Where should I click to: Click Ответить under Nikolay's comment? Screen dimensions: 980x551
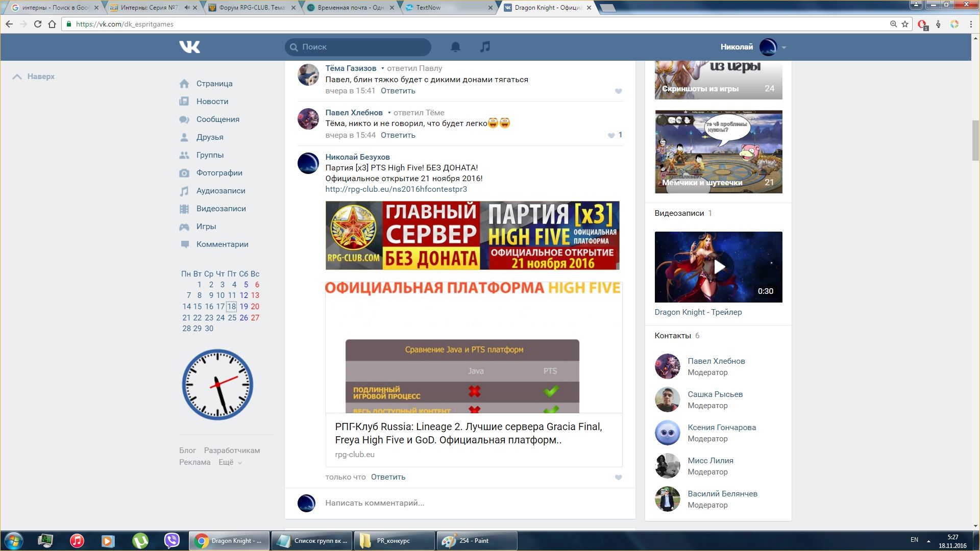[x=388, y=477]
